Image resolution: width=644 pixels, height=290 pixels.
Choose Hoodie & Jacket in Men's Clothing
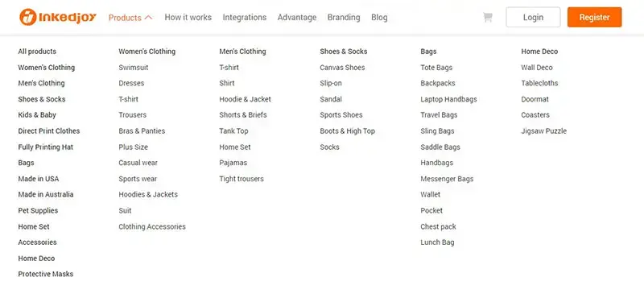[x=245, y=99]
